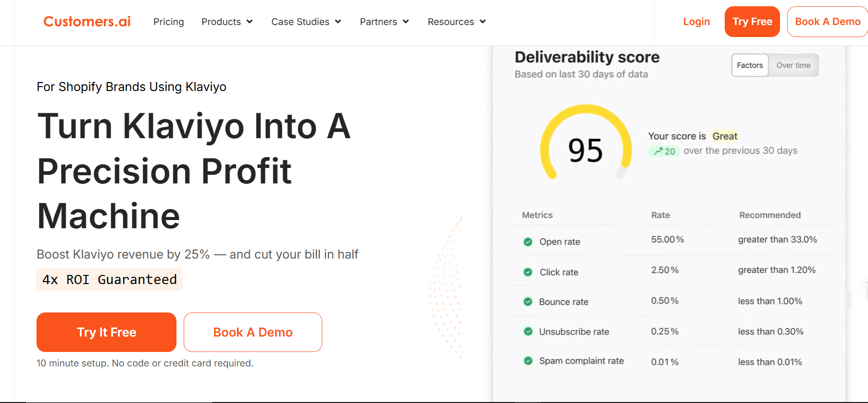This screenshot has height=403, width=868.
Task: Click the Login link
Action: [696, 22]
